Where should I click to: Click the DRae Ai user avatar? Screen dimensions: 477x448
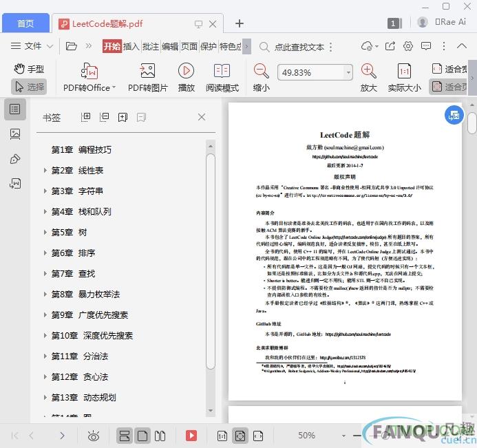(422, 22)
